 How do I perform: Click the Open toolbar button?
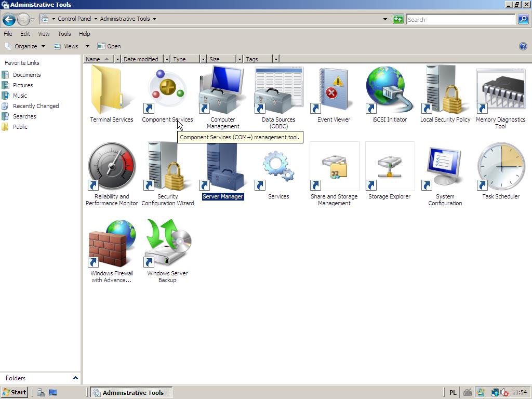109,46
